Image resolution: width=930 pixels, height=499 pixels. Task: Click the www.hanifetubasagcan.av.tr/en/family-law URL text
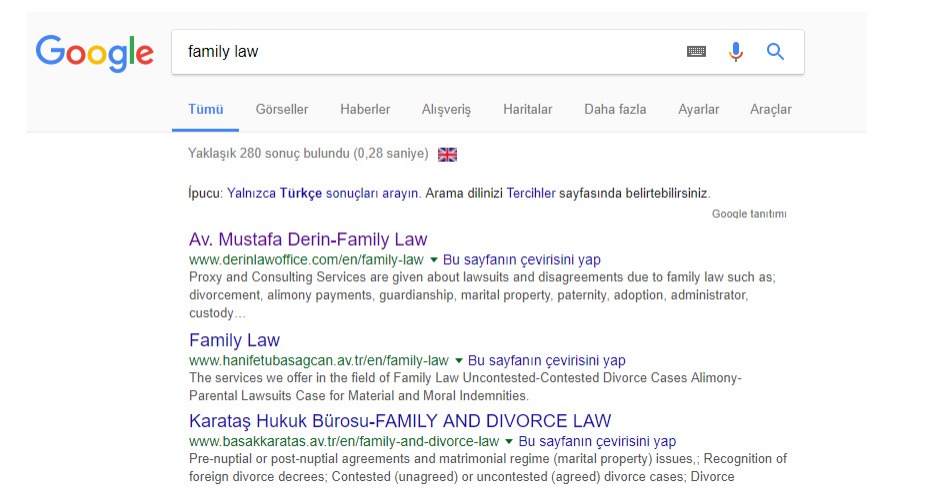click(319, 361)
